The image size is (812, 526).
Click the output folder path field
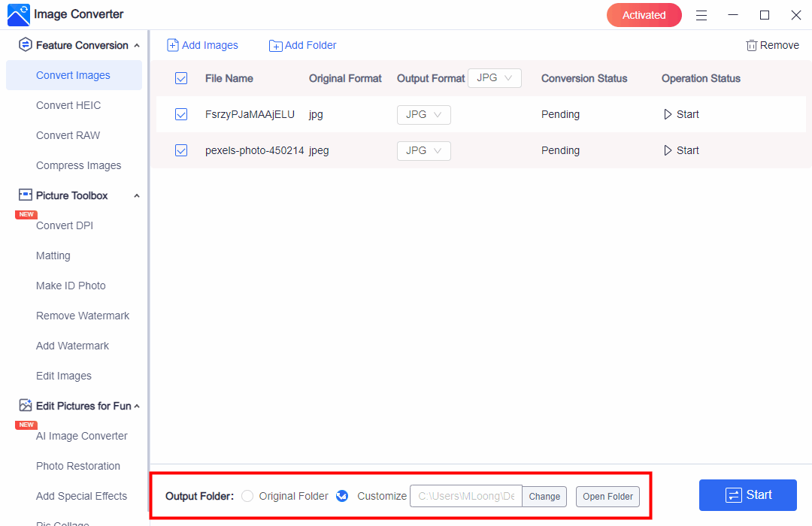pyautogui.click(x=465, y=497)
